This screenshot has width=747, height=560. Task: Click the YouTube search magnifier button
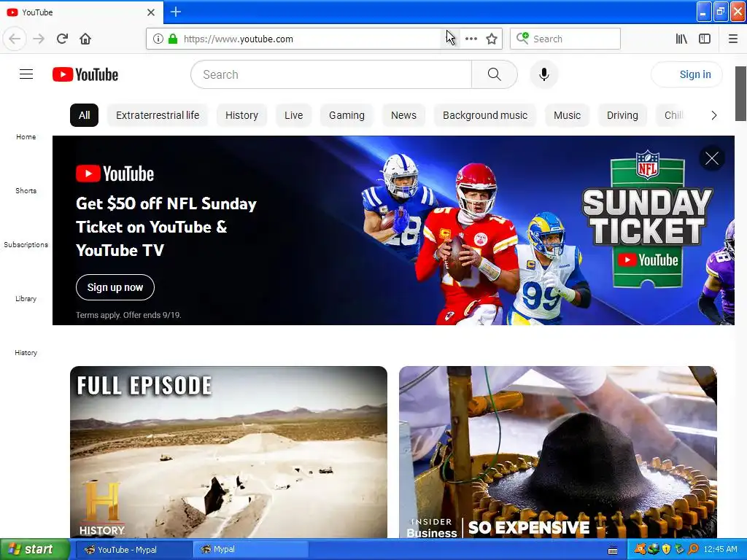pos(494,74)
